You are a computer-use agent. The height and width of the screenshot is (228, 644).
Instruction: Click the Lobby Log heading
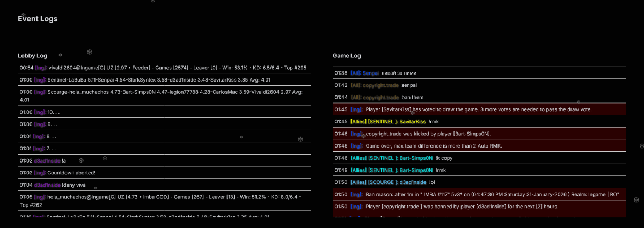[32, 56]
